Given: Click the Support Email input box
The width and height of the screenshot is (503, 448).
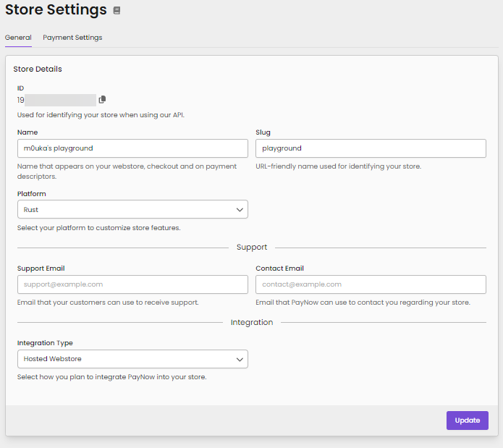Looking at the screenshot, I should (132, 284).
